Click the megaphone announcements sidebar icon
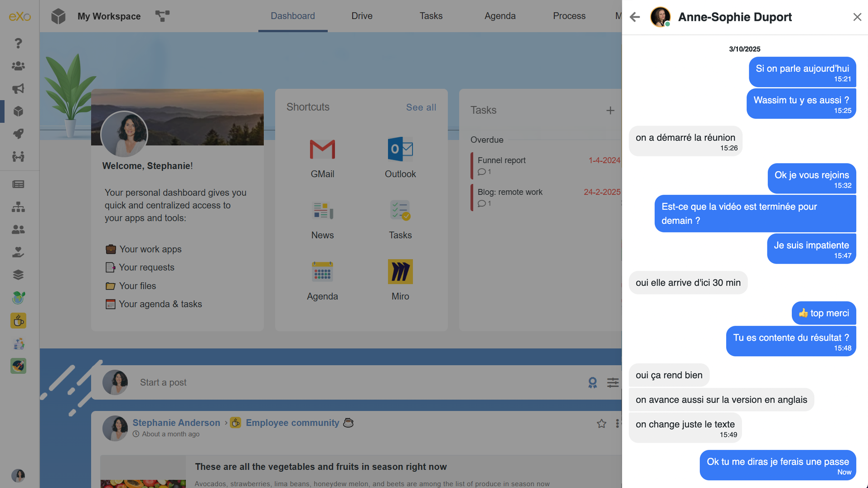This screenshot has width=868, height=488. click(18, 89)
